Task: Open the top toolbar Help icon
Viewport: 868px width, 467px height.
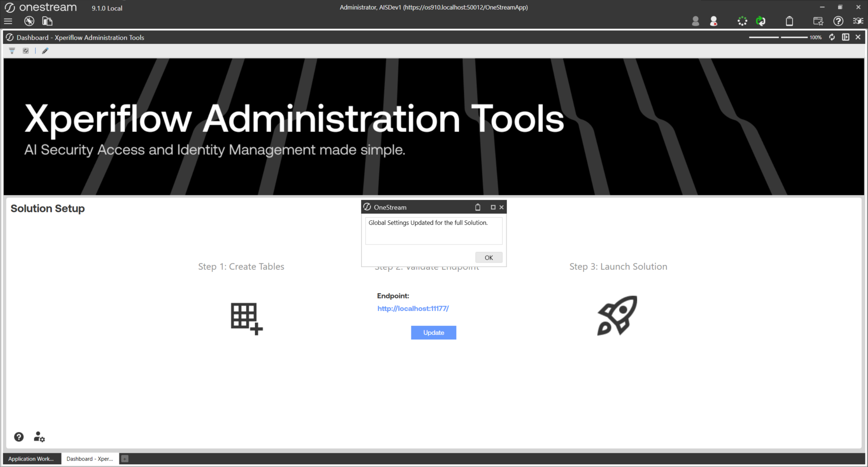Action: 838,21
